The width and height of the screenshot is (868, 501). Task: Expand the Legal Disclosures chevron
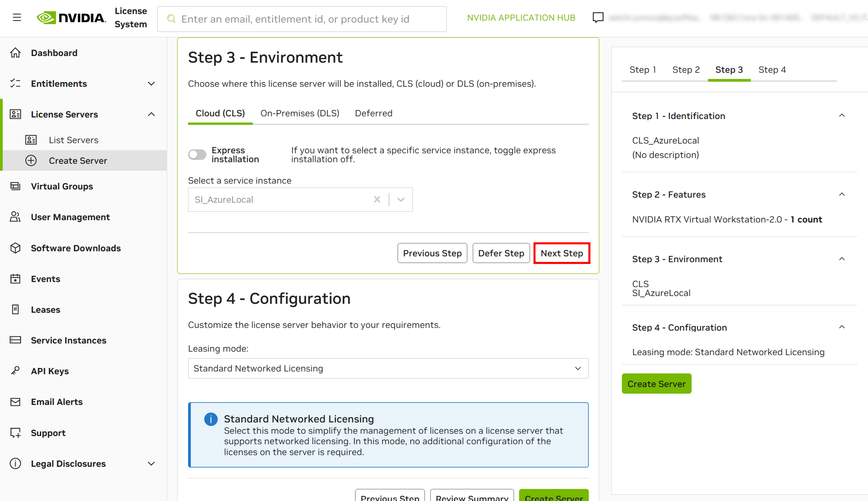(x=151, y=464)
